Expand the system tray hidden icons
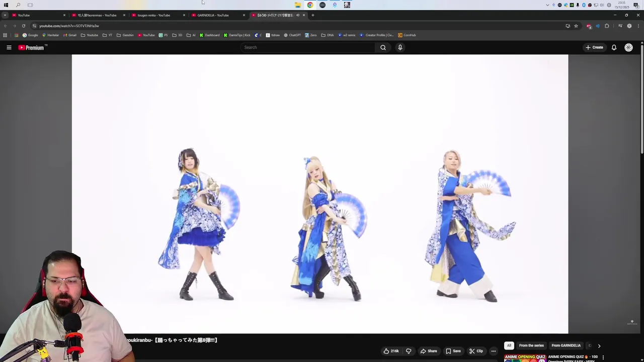644x362 pixels. [x=547, y=5]
